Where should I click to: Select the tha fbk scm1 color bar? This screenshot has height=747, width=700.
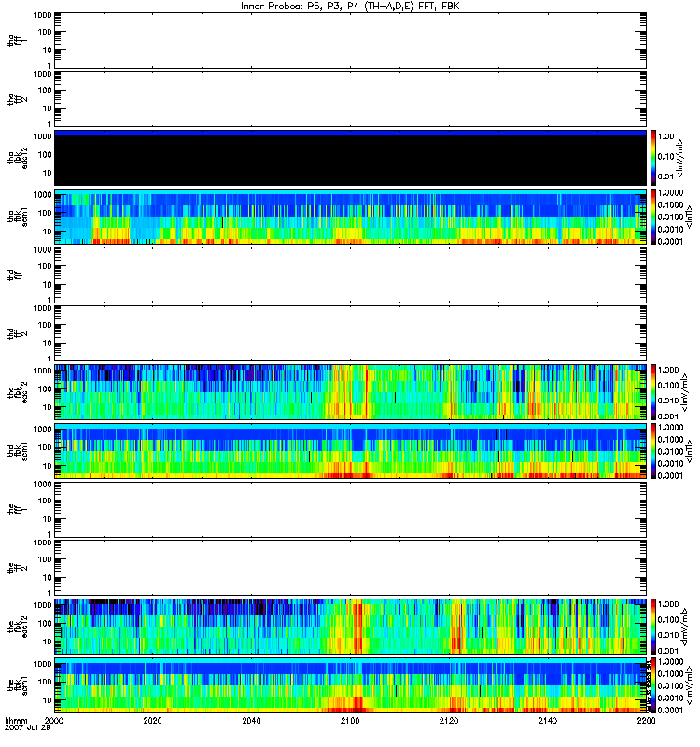click(x=653, y=217)
